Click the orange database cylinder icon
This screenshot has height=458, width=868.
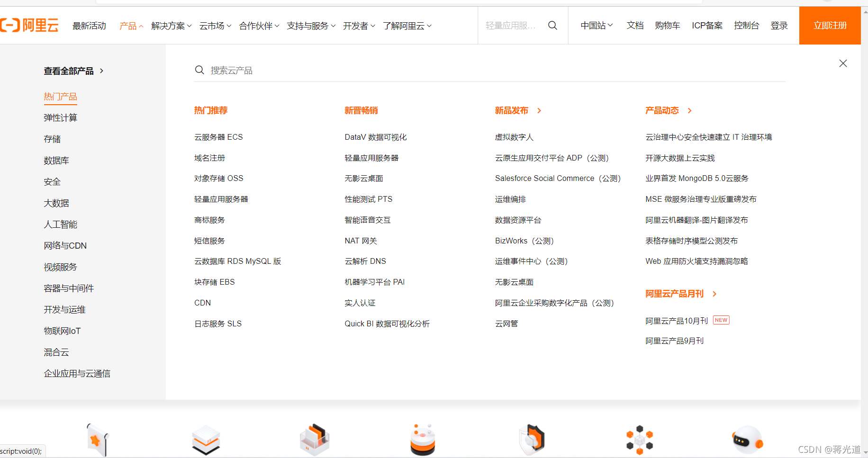click(423, 440)
